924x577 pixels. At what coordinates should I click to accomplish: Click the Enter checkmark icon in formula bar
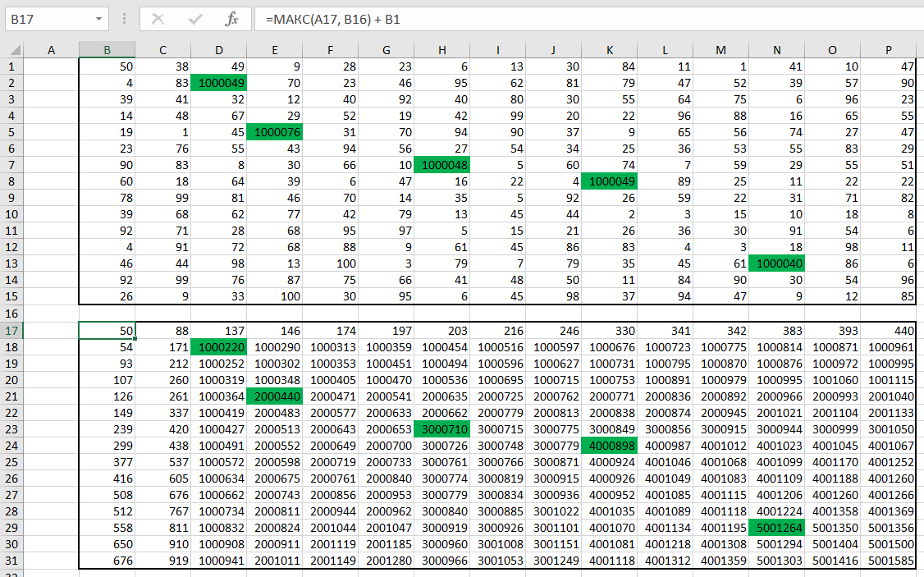point(195,19)
